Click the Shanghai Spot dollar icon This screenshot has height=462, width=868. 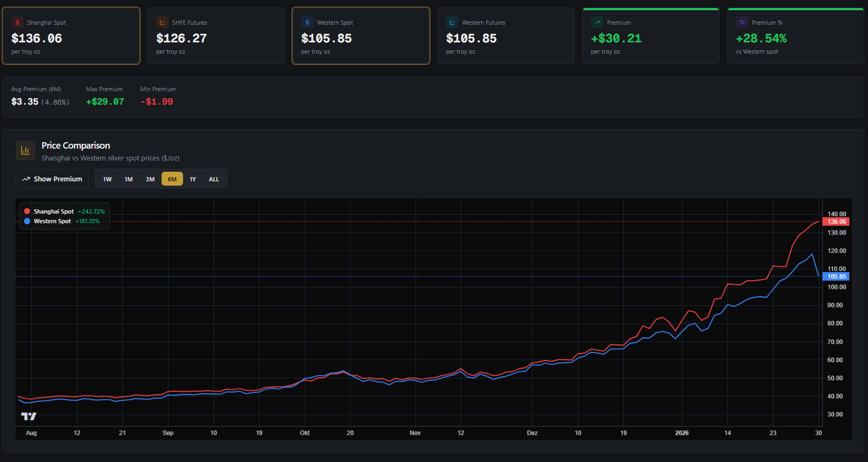pyautogui.click(x=17, y=23)
